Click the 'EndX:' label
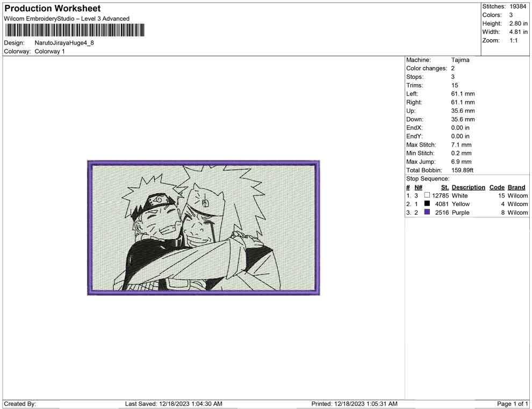 coord(414,128)
